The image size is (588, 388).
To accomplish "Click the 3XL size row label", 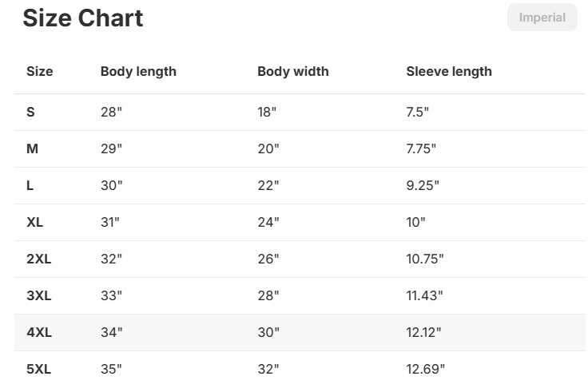I will click(x=39, y=295).
